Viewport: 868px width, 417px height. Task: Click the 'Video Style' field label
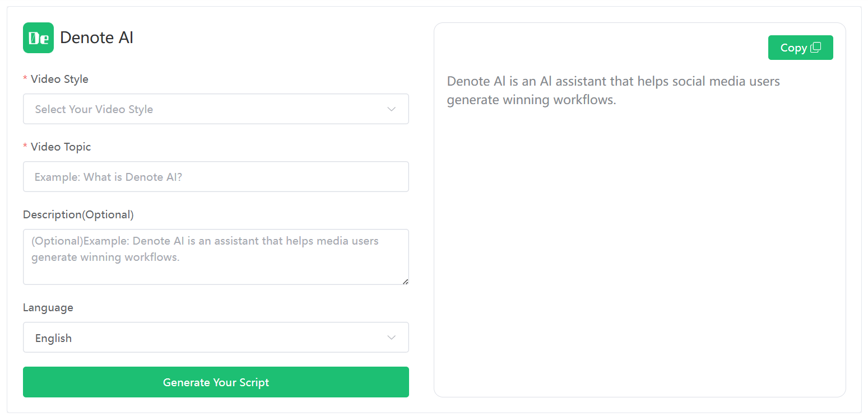pos(59,79)
